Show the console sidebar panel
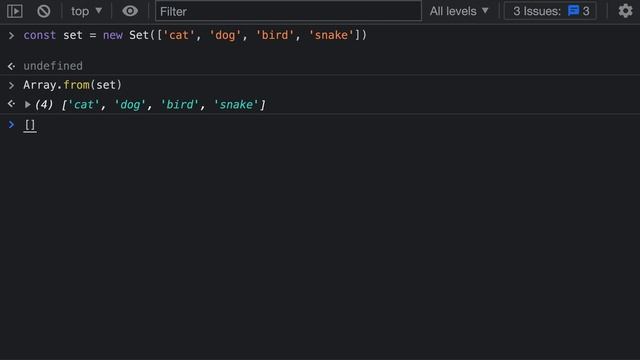Image resolution: width=640 pixels, height=360 pixels. [15, 11]
